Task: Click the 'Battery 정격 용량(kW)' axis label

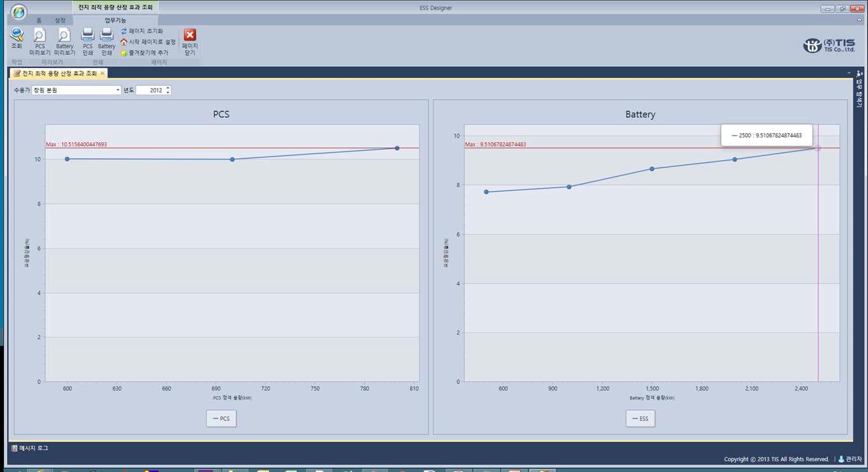Action: click(652, 397)
